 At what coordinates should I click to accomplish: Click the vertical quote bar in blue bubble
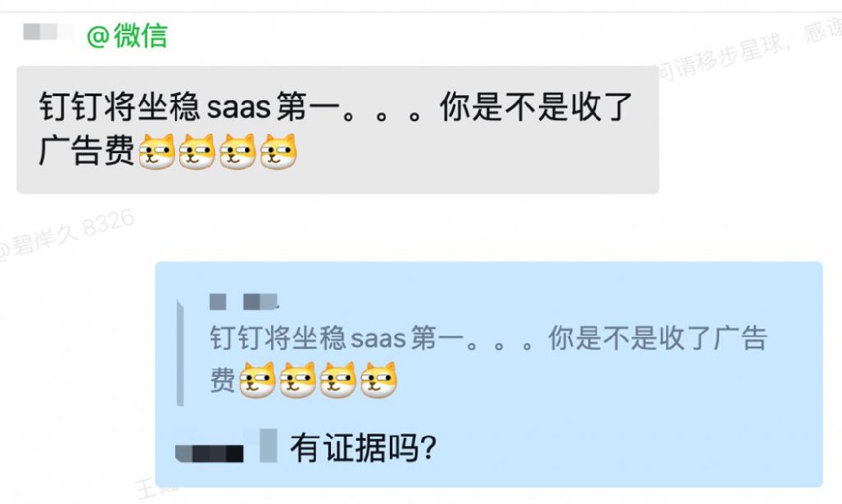point(180,353)
